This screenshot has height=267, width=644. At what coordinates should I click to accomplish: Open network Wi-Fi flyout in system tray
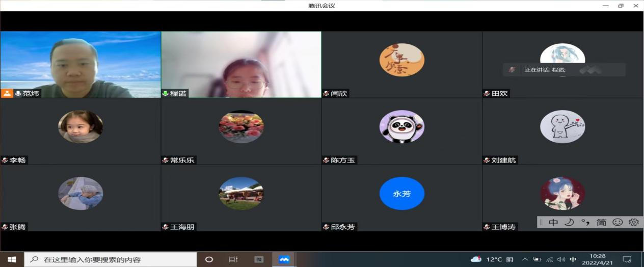(549, 259)
